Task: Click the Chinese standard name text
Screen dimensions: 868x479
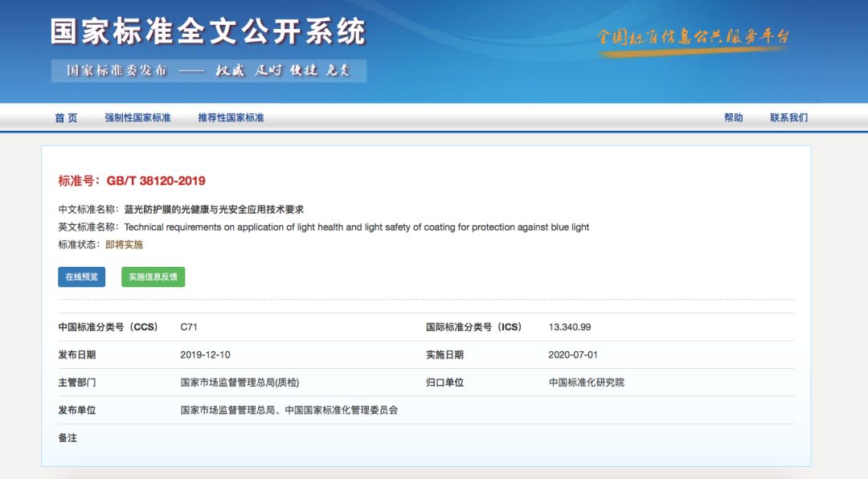Action: click(x=214, y=209)
